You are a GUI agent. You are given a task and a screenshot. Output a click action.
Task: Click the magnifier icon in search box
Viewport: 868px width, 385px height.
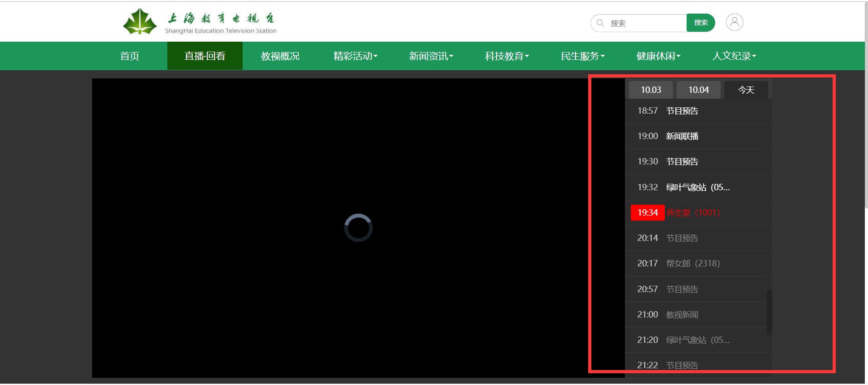(x=600, y=23)
